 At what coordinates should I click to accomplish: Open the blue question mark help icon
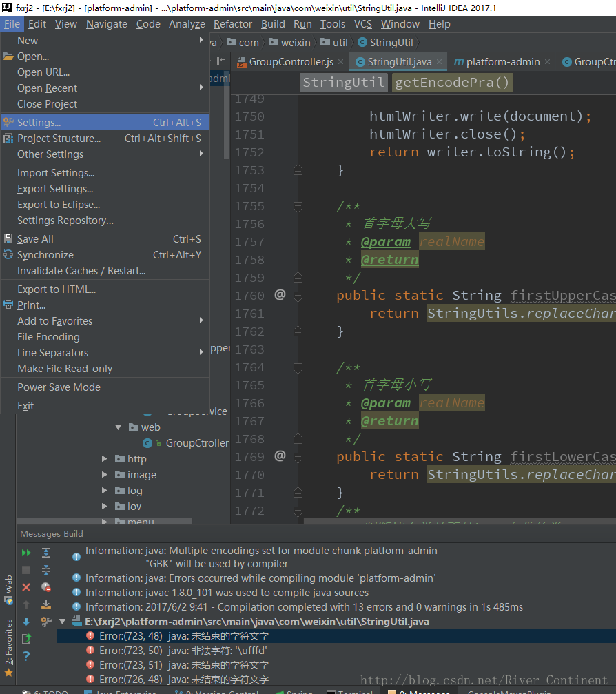tap(26, 656)
